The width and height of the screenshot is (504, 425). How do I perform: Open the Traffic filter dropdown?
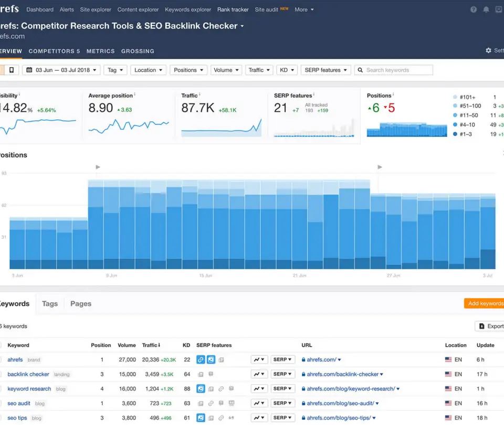coord(259,70)
